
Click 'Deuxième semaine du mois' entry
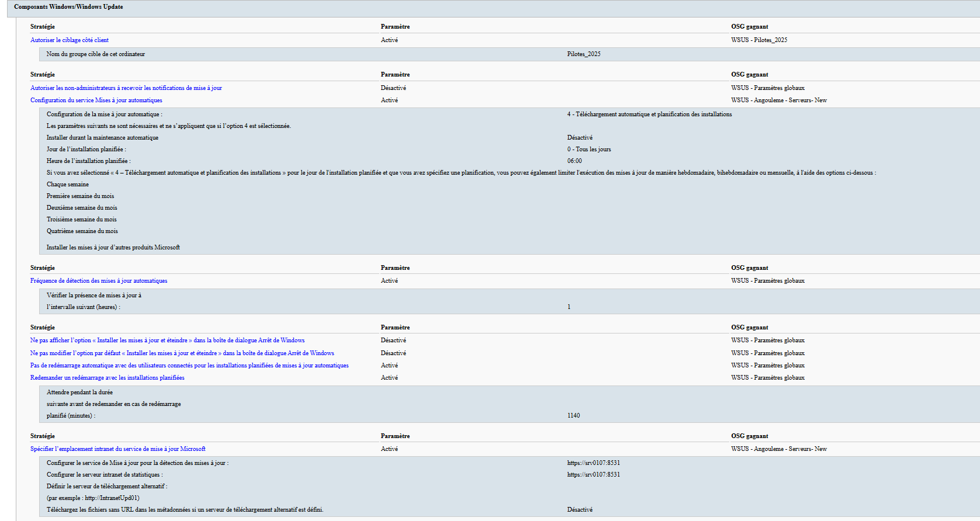(82, 208)
